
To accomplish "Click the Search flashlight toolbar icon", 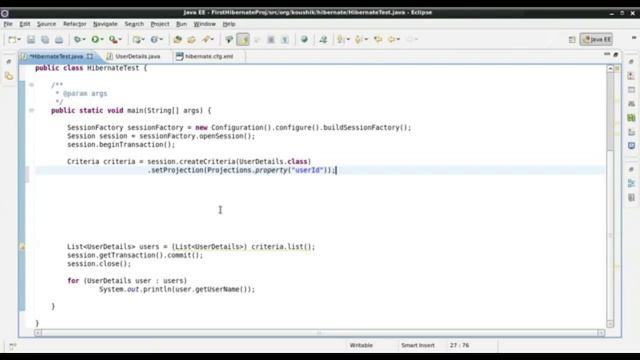I will (206, 40).
